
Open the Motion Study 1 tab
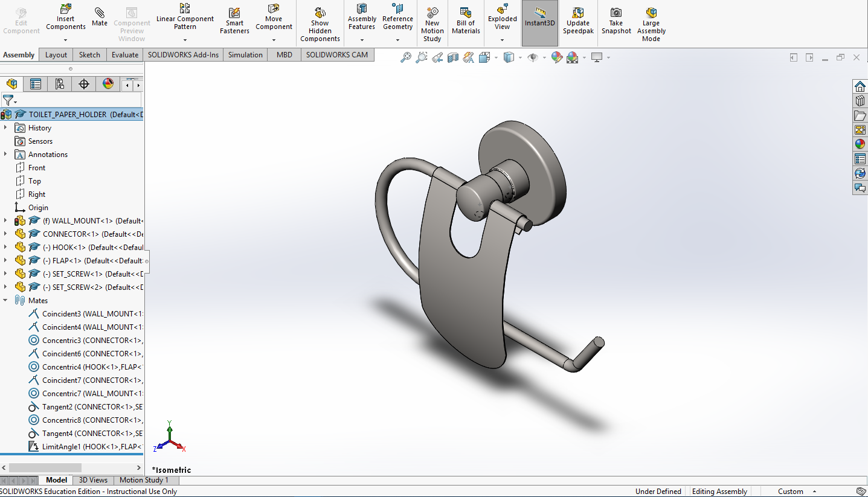tap(144, 480)
